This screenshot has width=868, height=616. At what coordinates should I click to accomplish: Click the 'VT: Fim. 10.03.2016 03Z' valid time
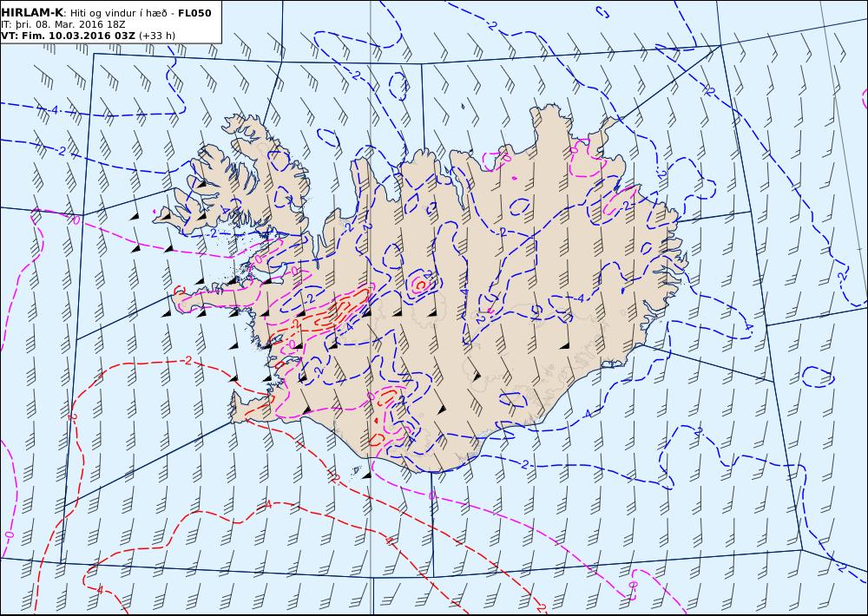coord(68,36)
